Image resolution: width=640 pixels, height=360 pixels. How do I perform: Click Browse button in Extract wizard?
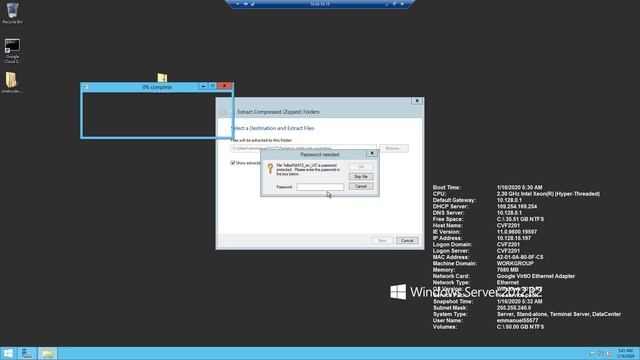[393, 148]
